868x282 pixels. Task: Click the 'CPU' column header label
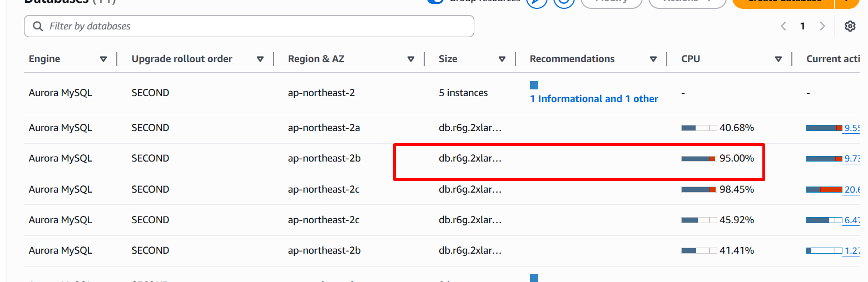coord(691,59)
